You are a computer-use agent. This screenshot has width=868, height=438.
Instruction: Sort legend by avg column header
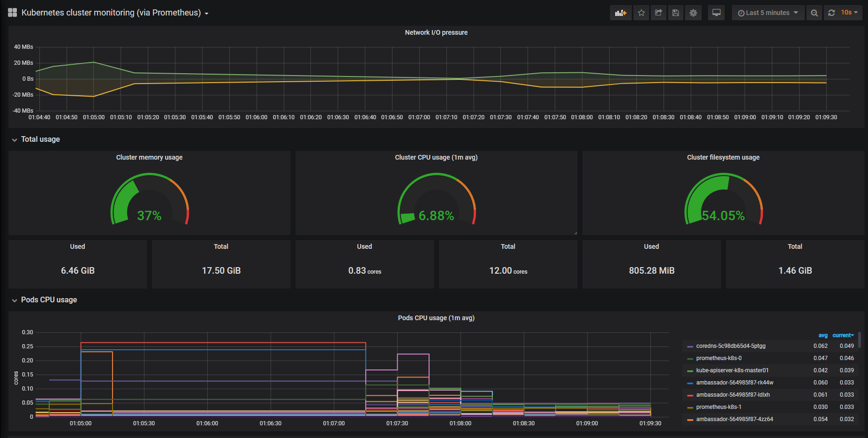823,335
